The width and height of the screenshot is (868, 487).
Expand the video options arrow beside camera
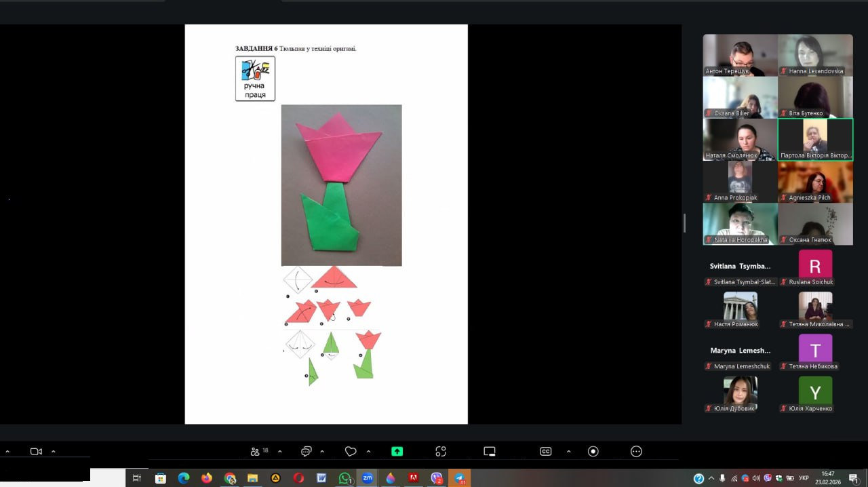click(54, 452)
